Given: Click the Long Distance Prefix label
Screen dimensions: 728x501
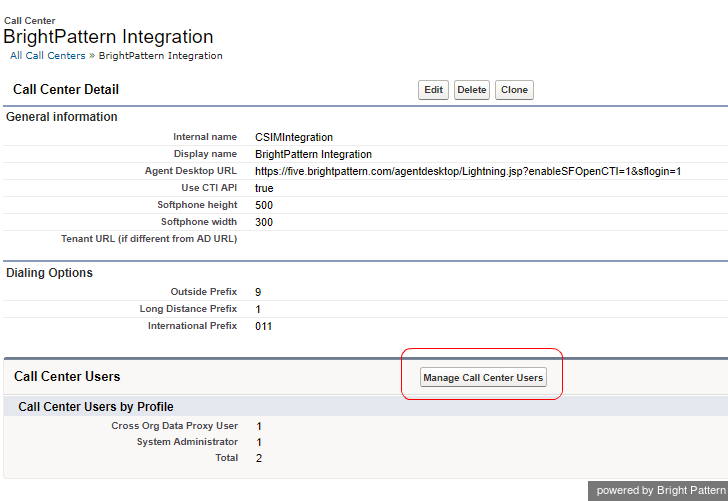Looking at the screenshot, I should pyautogui.click(x=188, y=309).
